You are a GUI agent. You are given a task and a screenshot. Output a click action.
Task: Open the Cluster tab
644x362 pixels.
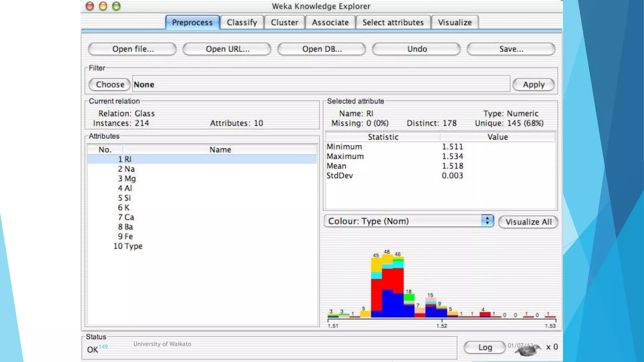284,23
